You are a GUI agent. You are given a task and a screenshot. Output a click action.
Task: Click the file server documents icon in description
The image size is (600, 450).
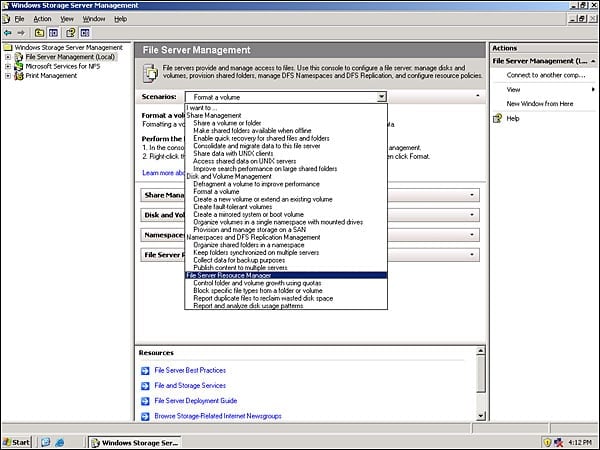[x=150, y=73]
